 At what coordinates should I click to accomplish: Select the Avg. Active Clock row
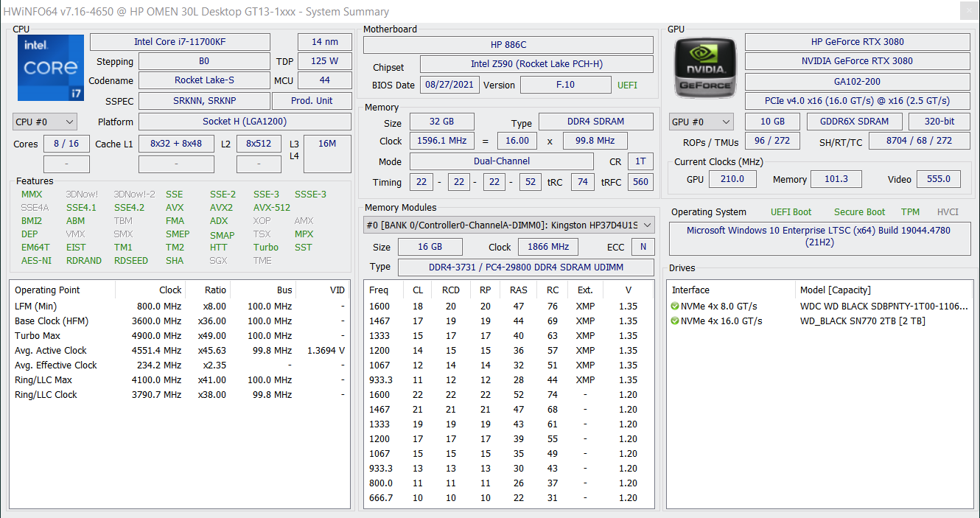click(180, 350)
